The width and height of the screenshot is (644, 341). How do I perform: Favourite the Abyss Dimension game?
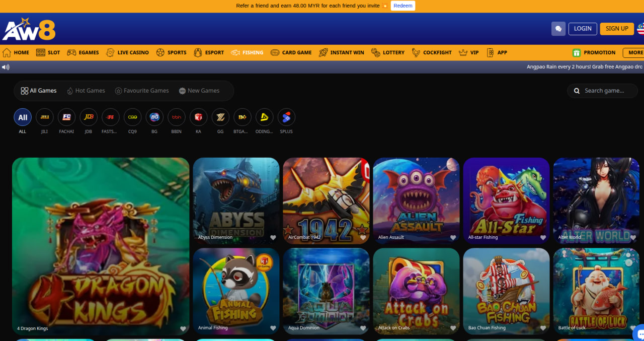click(273, 238)
